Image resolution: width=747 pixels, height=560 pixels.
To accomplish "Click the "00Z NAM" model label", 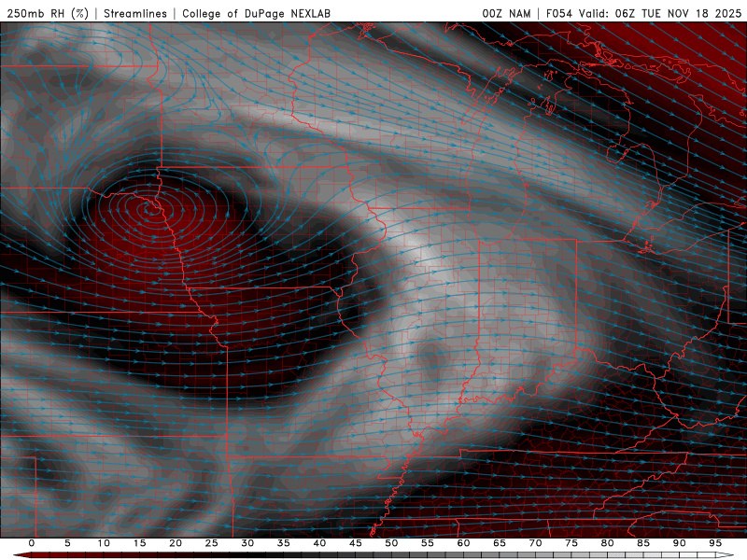I will (x=506, y=13).
